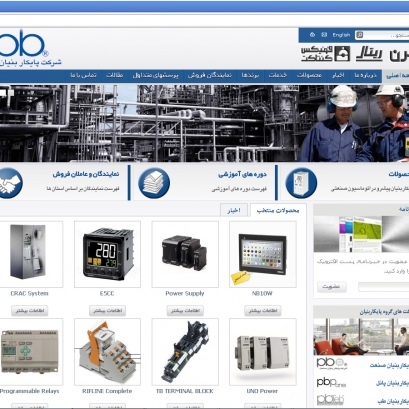Open the محصولات menu item

pos(309,75)
